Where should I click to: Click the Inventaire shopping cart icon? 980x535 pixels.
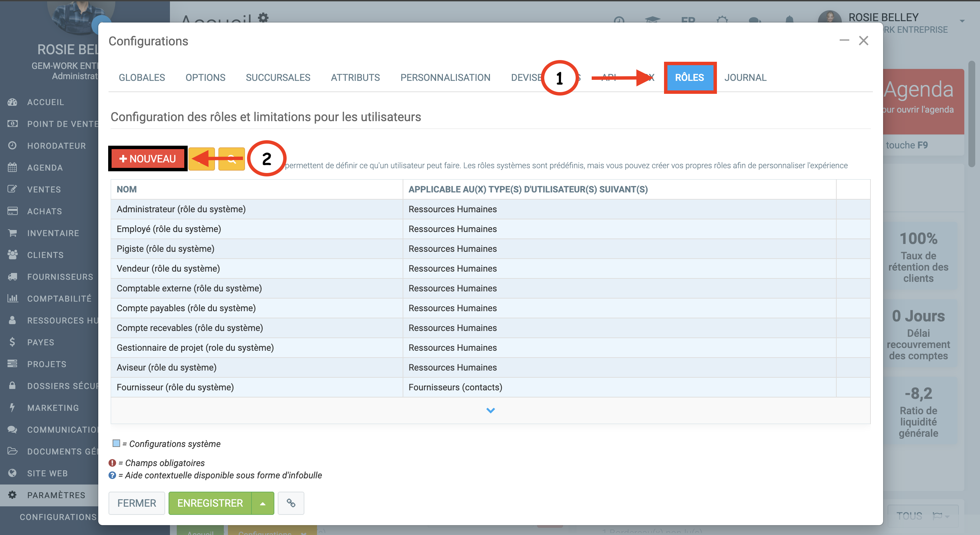pos(13,233)
